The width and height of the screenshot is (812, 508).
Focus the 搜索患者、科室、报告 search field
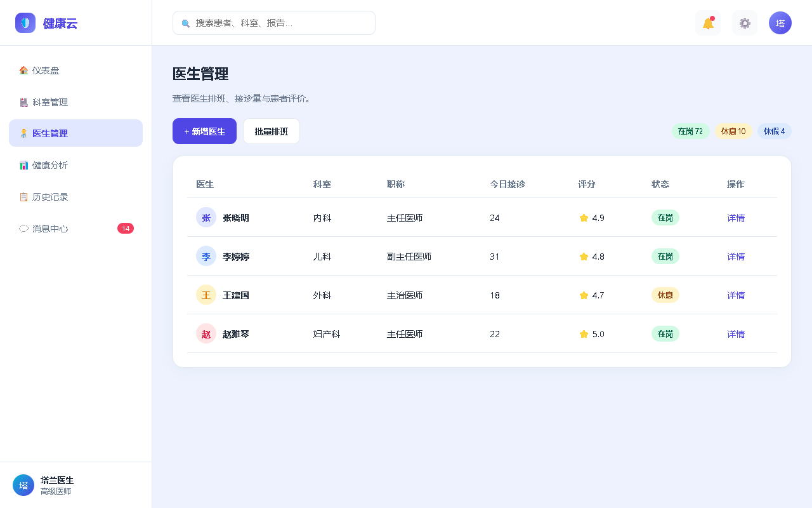(274, 23)
